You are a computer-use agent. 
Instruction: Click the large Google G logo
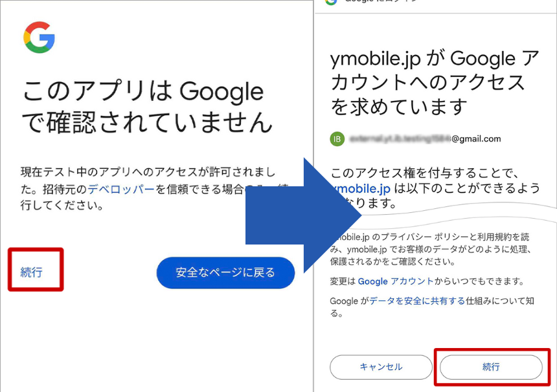[39, 38]
